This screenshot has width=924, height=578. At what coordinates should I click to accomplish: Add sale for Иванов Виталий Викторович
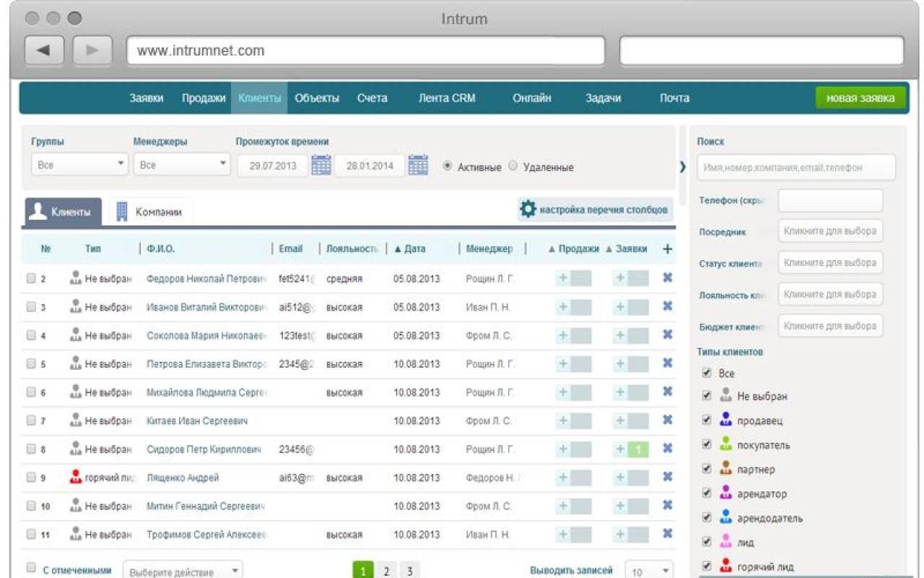point(563,307)
